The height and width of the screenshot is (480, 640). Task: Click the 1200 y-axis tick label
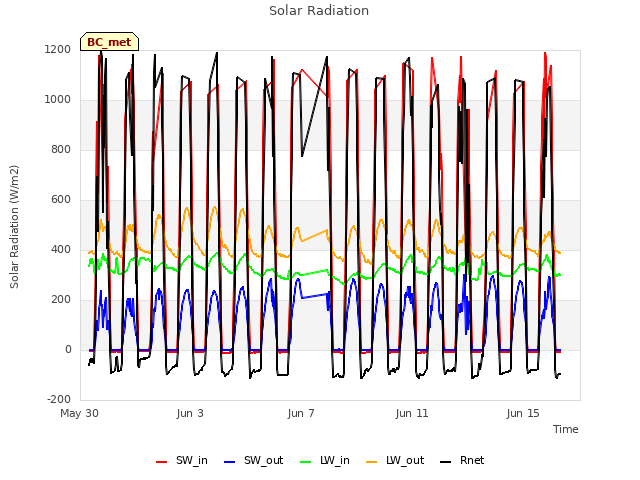pos(58,49)
